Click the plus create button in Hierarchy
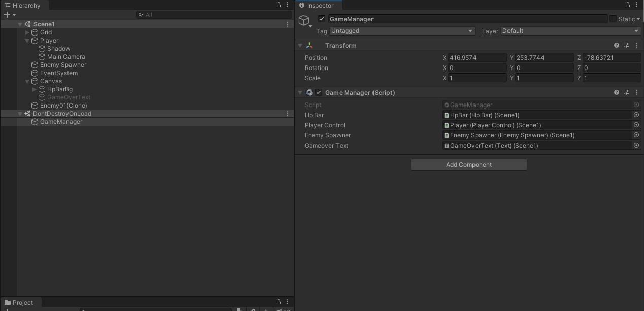 click(7, 15)
